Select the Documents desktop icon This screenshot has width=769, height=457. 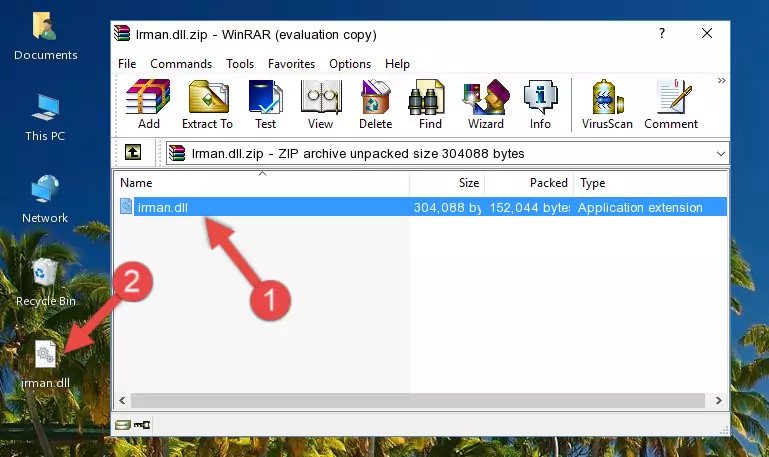(45, 37)
